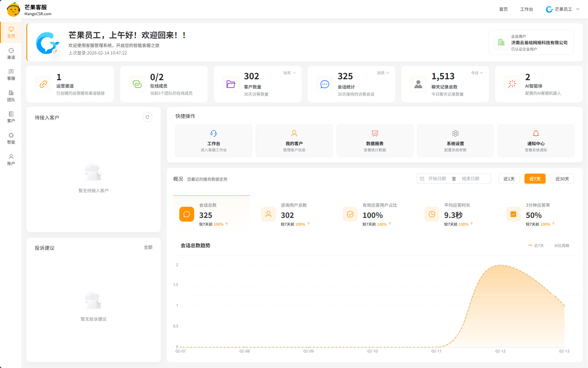The image size is (588, 368).
Task: Click the 工作台 headset quick action
Action: pyautogui.click(x=213, y=141)
